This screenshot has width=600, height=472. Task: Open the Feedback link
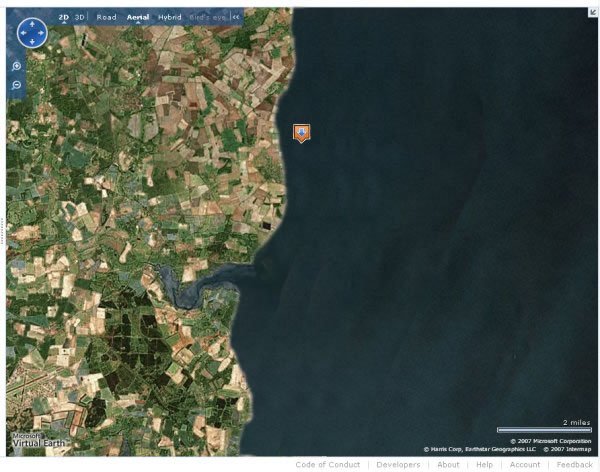(x=574, y=464)
